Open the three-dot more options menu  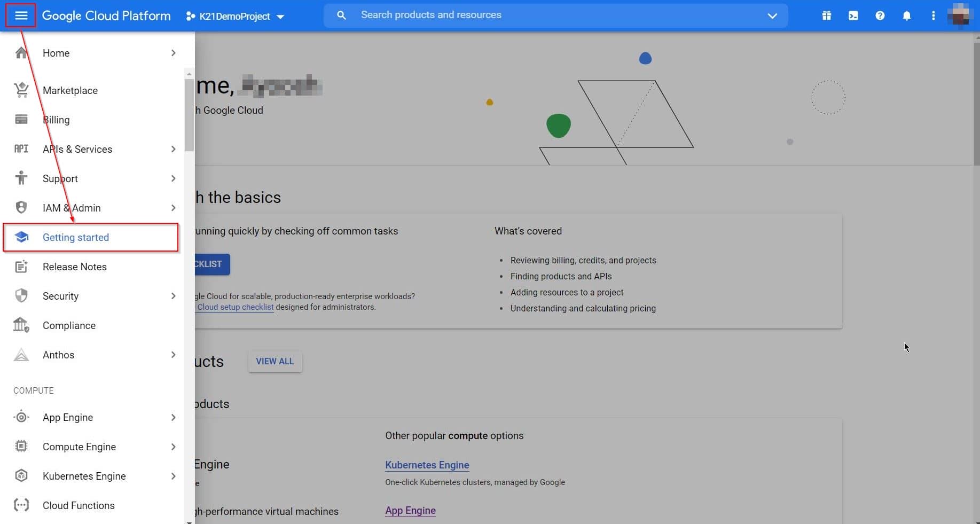(x=933, y=15)
